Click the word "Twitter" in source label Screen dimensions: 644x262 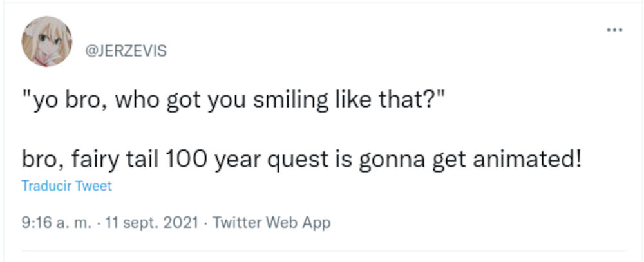pos(237,223)
